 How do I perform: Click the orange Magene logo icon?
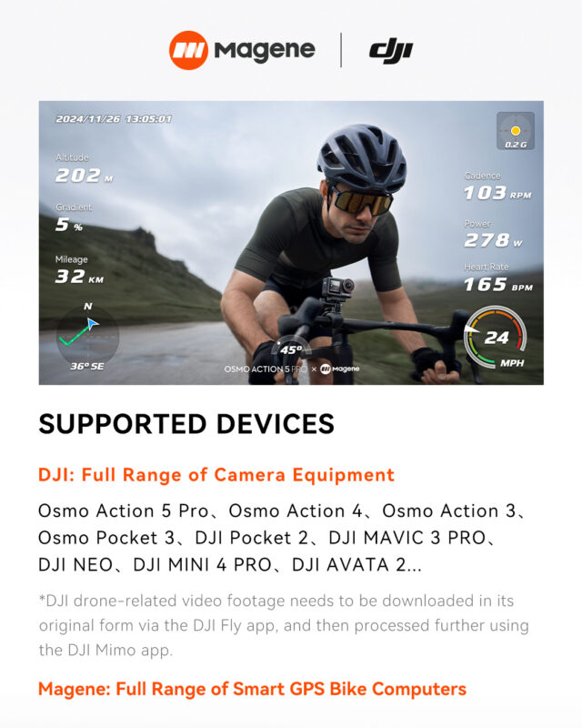[188, 50]
